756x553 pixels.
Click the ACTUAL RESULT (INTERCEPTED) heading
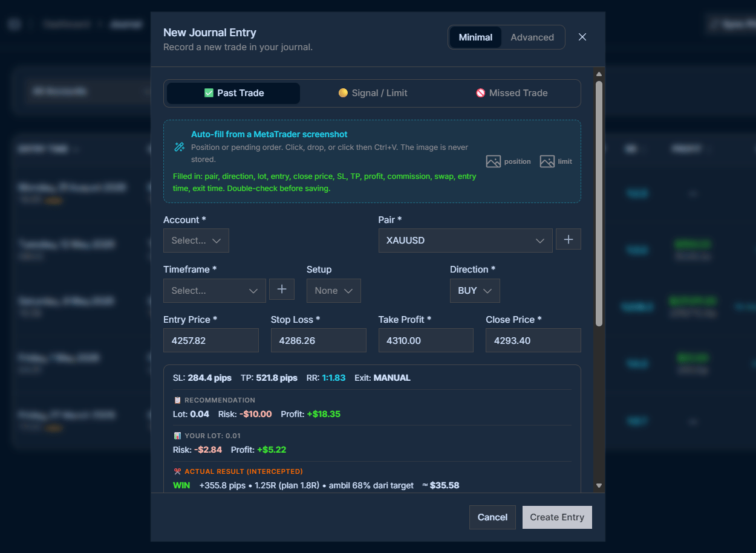pos(244,471)
